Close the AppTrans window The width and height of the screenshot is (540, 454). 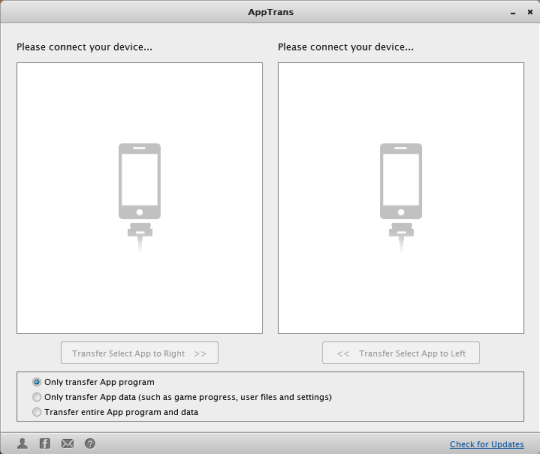(530, 12)
